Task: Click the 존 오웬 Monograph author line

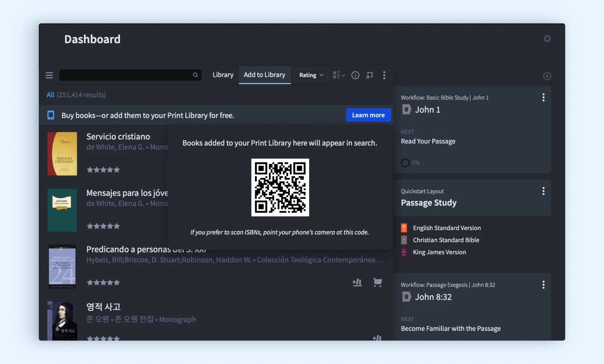Action: pyautogui.click(x=141, y=319)
